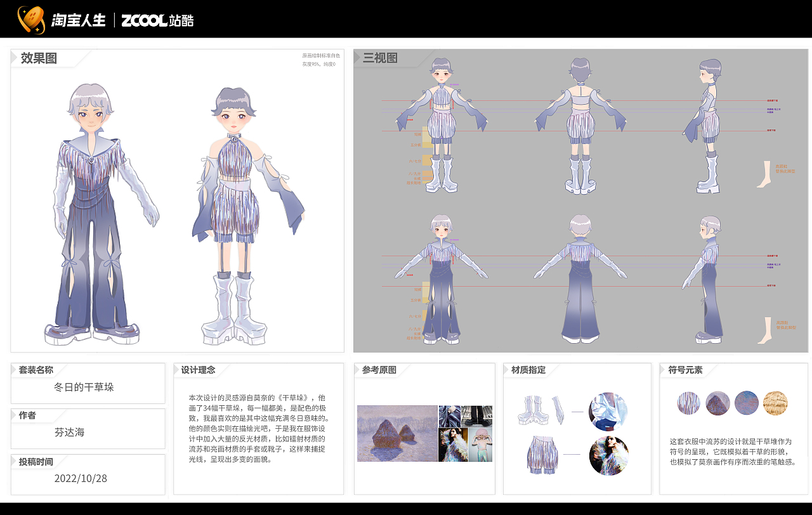Open the black boots reference photo

tap(477, 416)
